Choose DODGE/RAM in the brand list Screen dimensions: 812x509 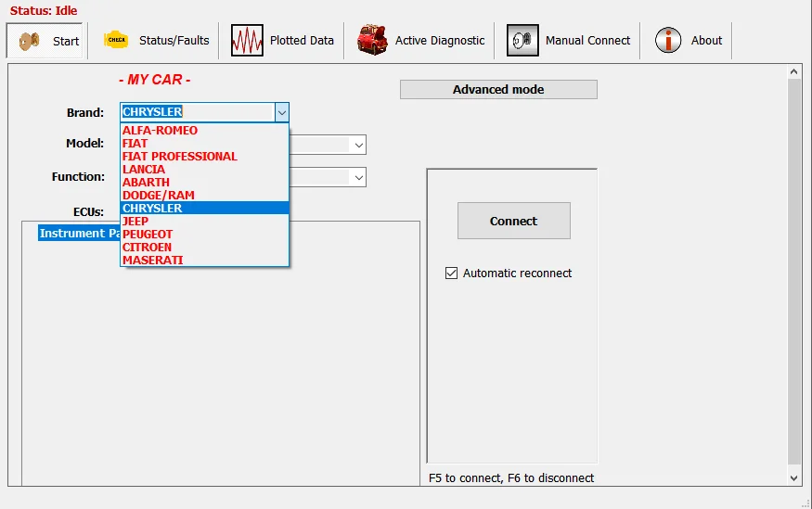pos(204,195)
